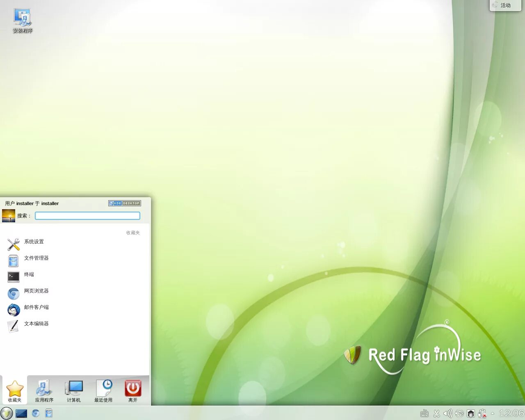
Task: Switch to 应用程序 applications tab
Action: pyautogui.click(x=44, y=391)
